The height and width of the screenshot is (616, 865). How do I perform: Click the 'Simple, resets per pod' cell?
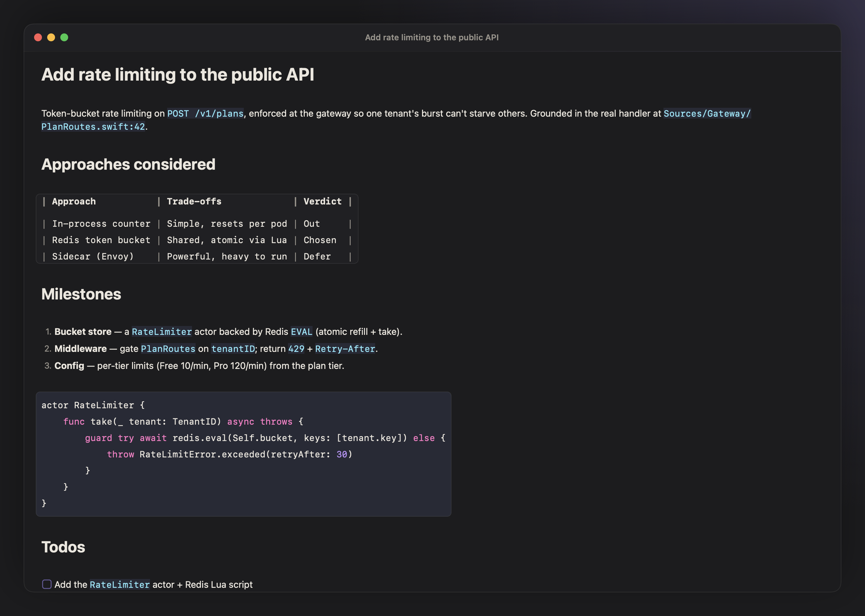[227, 224]
